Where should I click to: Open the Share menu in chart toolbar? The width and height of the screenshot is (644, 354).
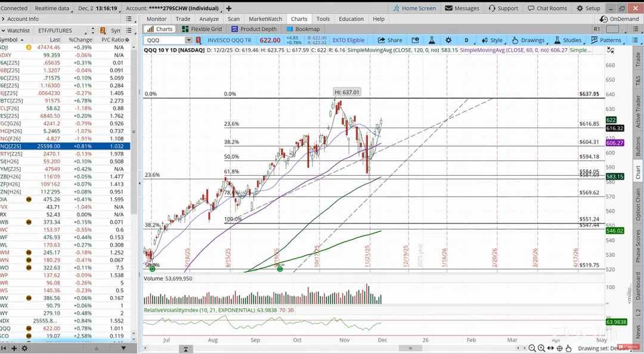pyautogui.click(x=390, y=41)
